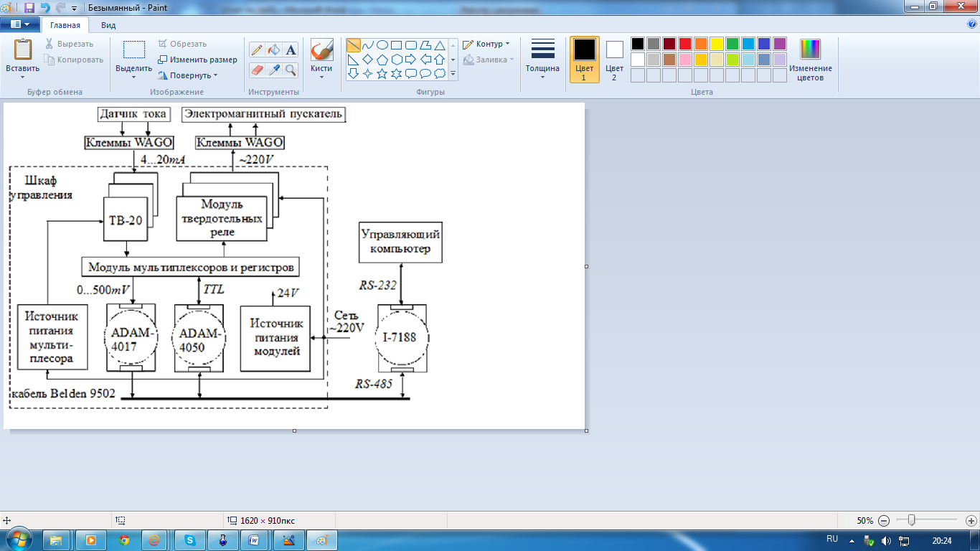Choose the Pentagon shape
Viewport: 980px width, 551px height.
point(382,60)
